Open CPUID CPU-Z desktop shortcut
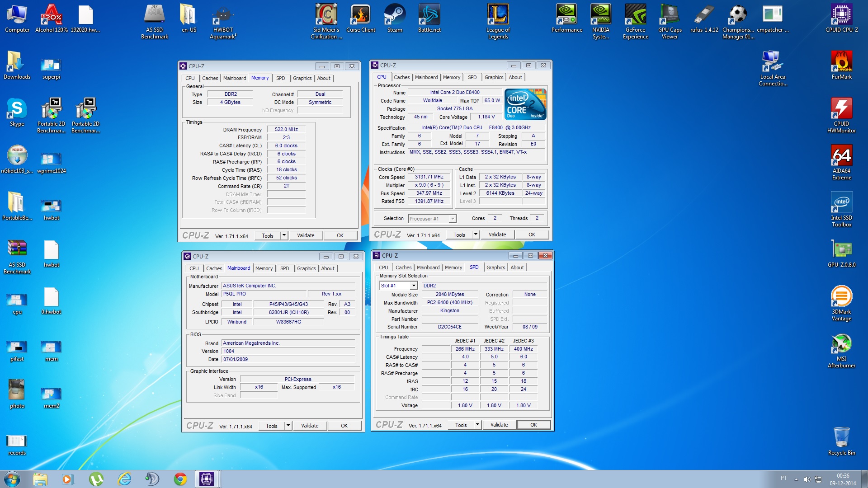The image size is (868, 488). point(841,19)
